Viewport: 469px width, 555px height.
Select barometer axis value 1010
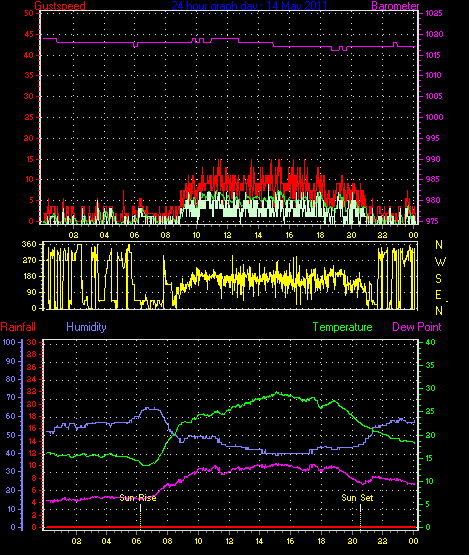[434, 75]
